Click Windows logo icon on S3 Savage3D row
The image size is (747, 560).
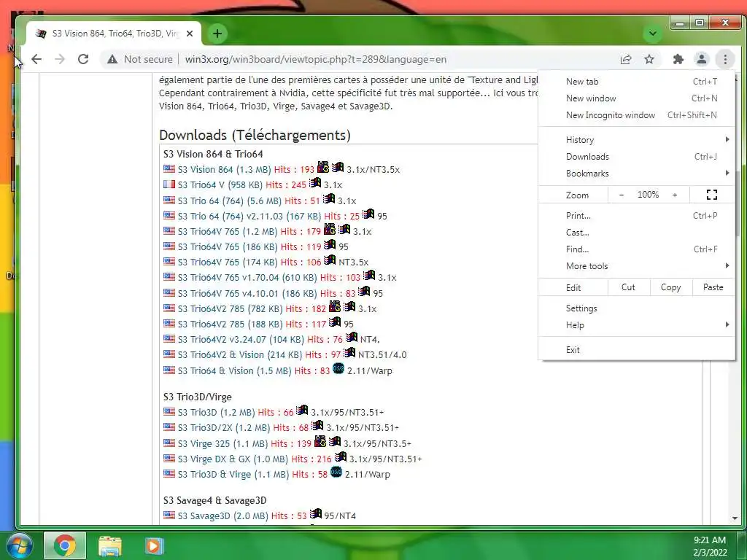pyautogui.click(x=315, y=514)
